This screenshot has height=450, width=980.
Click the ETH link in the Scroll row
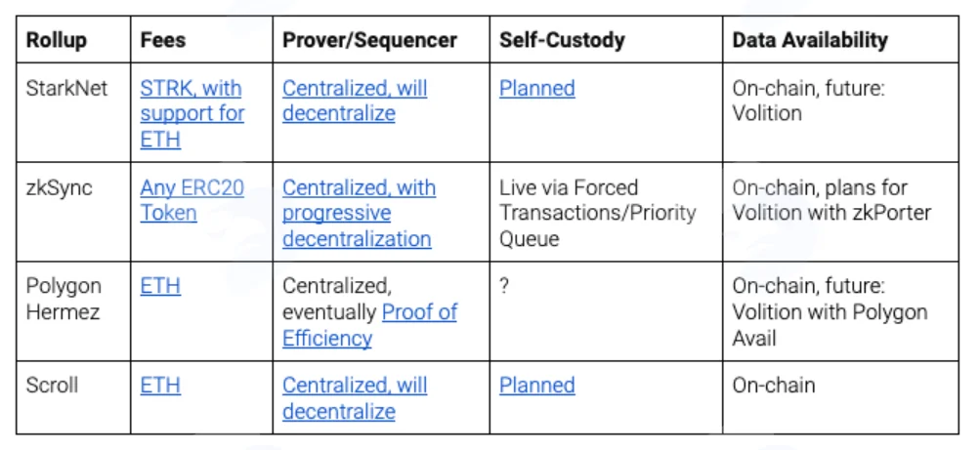click(160, 386)
